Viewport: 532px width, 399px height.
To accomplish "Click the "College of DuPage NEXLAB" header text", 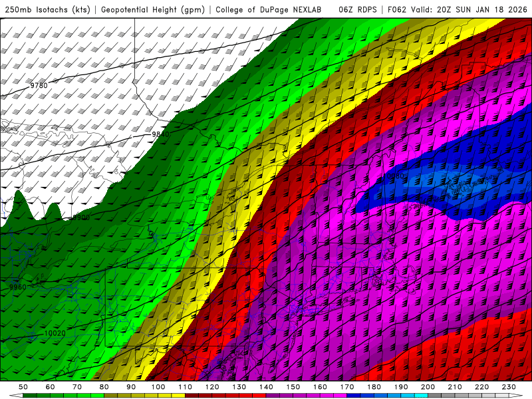I will pos(269,10).
